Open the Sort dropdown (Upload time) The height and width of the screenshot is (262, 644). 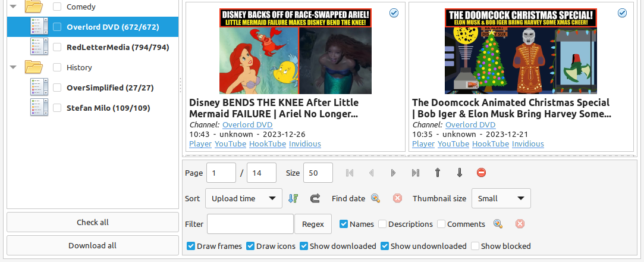(x=244, y=198)
